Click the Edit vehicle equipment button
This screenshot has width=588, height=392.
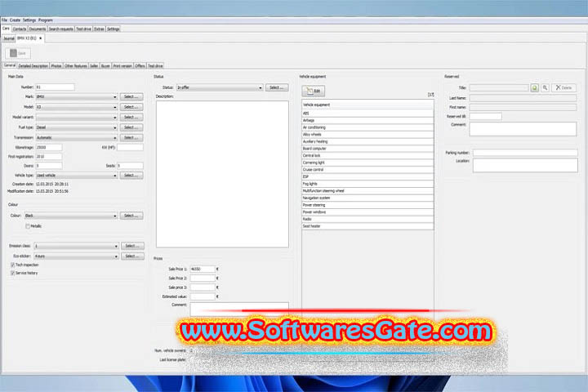pyautogui.click(x=314, y=91)
